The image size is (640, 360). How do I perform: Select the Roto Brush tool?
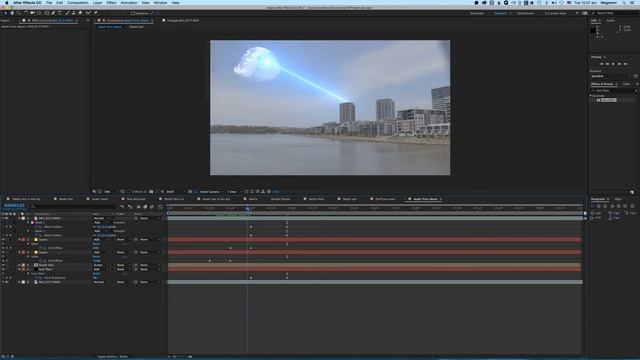pyautogui.click(x=88, y=13)
